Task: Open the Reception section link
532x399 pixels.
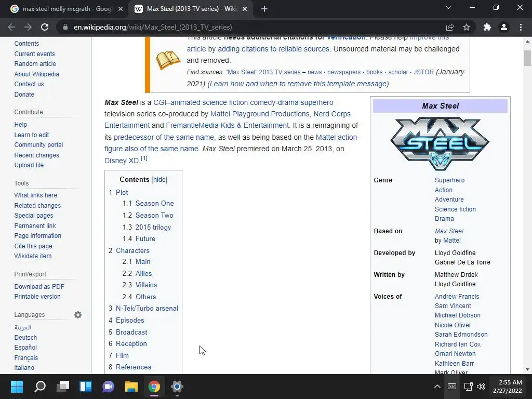Action: (x=131, y=344)
